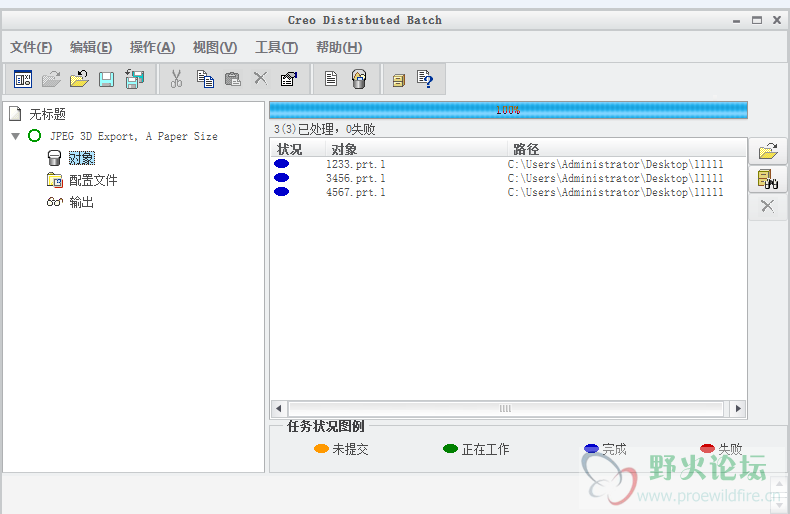Click the Copy documents icon

pyautogui.click(x=205, y=79)
